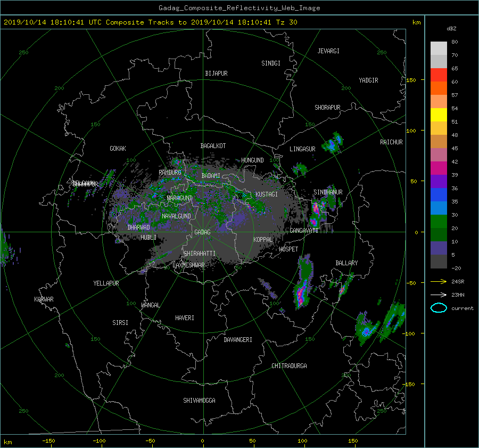
Task: Click the BALLARY label
Action: pyautogui.click(x=346, y=263)
